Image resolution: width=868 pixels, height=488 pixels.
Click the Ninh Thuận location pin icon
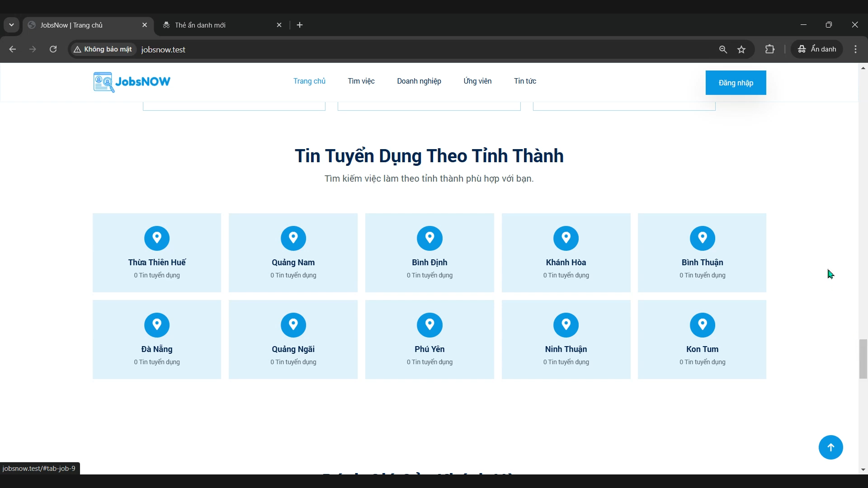point(566,325)
